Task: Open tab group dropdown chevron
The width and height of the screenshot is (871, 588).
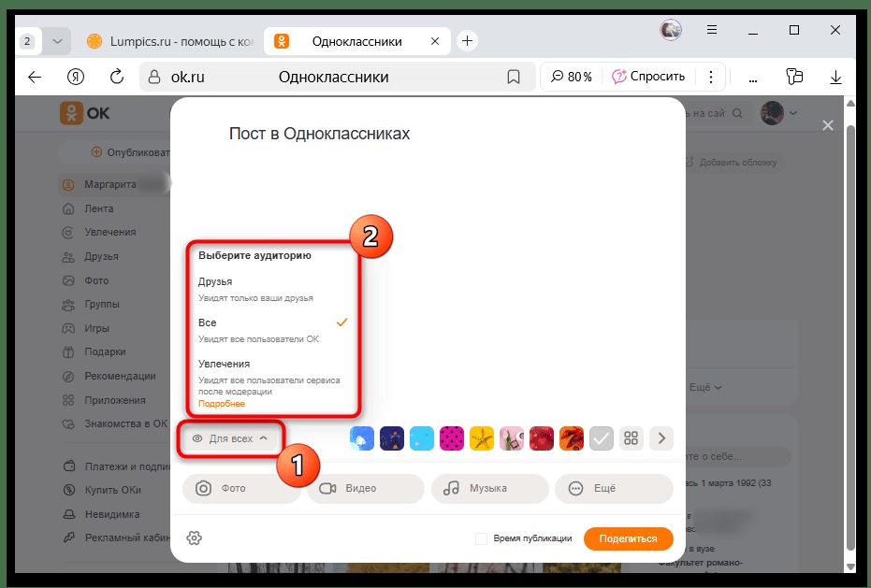Action: click(x=57, y=41)
